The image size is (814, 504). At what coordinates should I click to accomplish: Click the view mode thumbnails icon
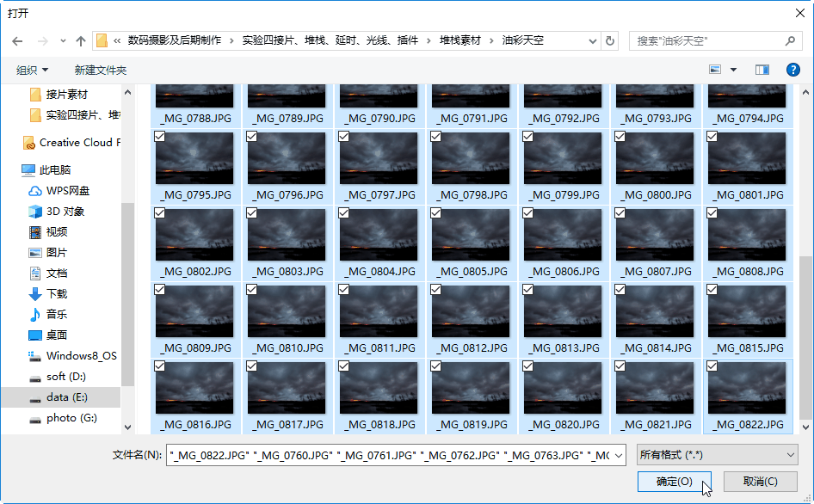click(715, 70)
